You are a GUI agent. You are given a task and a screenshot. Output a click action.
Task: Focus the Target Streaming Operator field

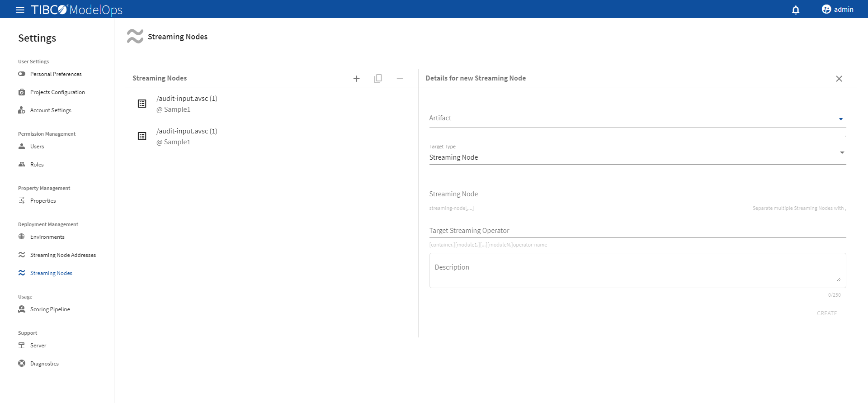click(637, 231)
